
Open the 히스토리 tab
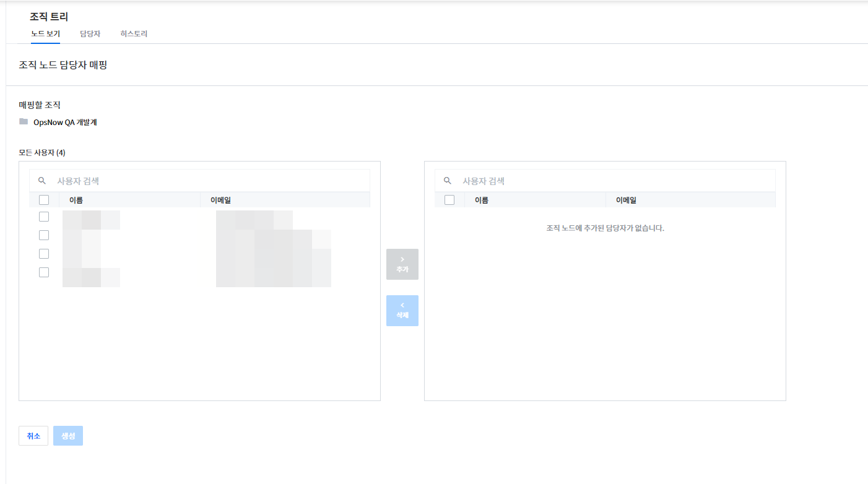[x=134, y=34]
